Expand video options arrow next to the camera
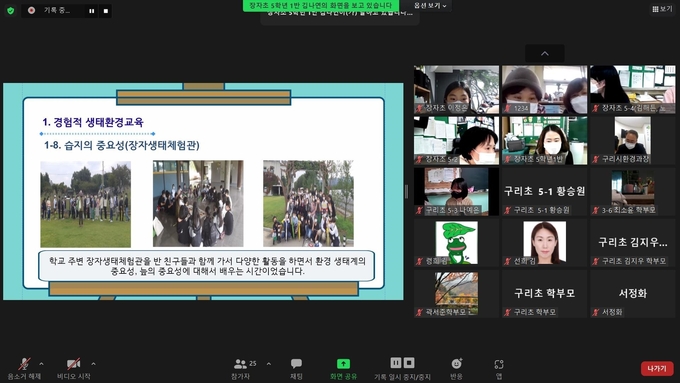 pos(94,363)
